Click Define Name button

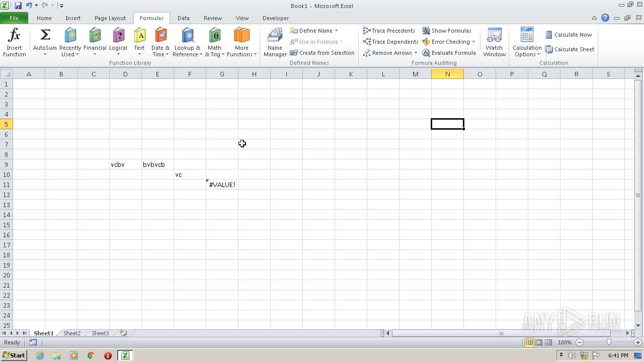[311, 31]
